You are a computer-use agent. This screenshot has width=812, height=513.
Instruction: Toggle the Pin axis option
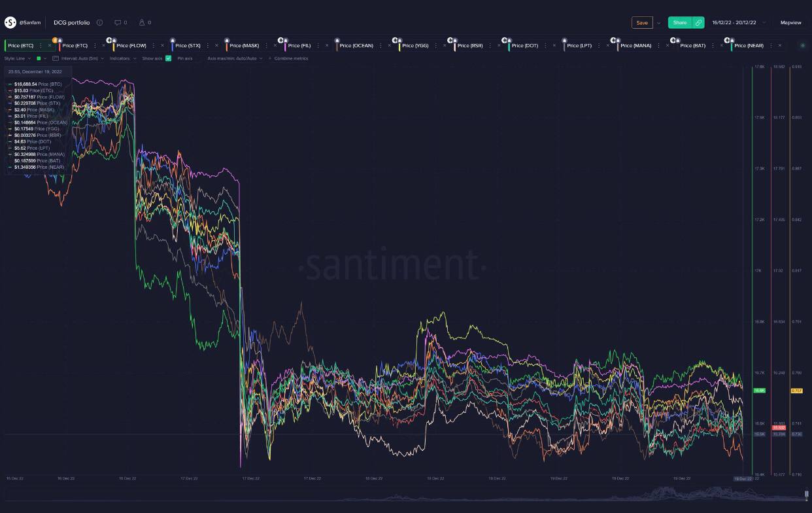(185, 58)
